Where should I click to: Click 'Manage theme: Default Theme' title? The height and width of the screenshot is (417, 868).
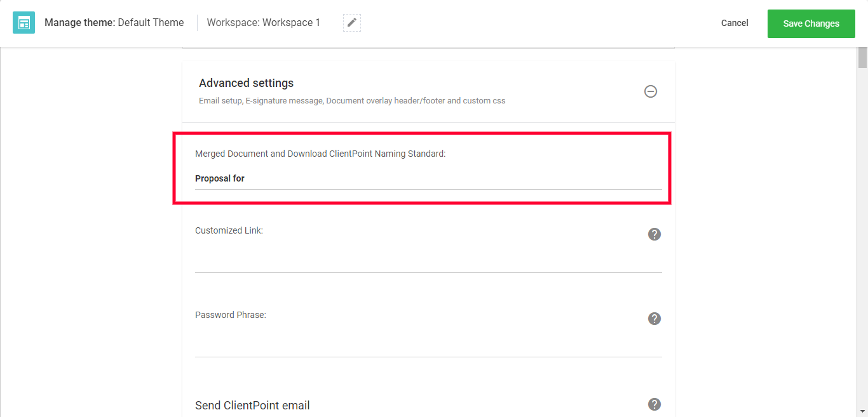pyautogui.click(x=114, y=23)
